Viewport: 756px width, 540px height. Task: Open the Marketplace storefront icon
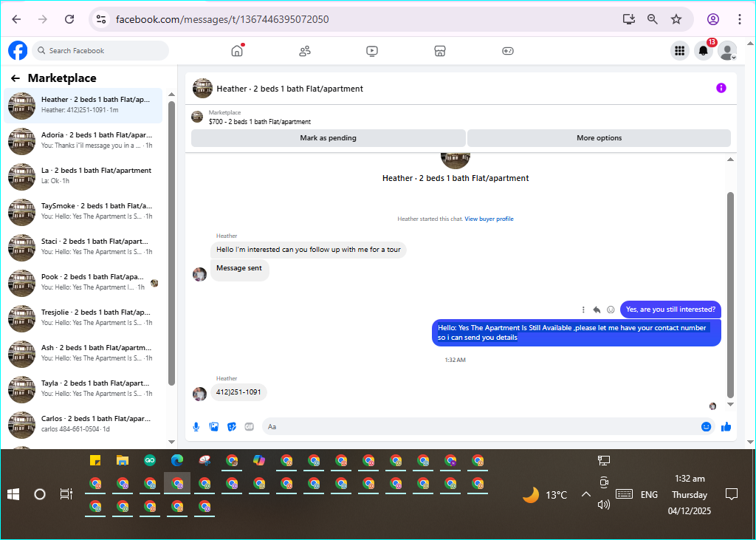440,51
